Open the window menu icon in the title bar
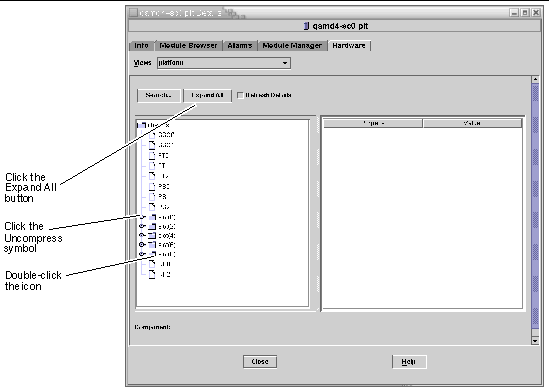 pyautogui.click(x=133, y=13)
